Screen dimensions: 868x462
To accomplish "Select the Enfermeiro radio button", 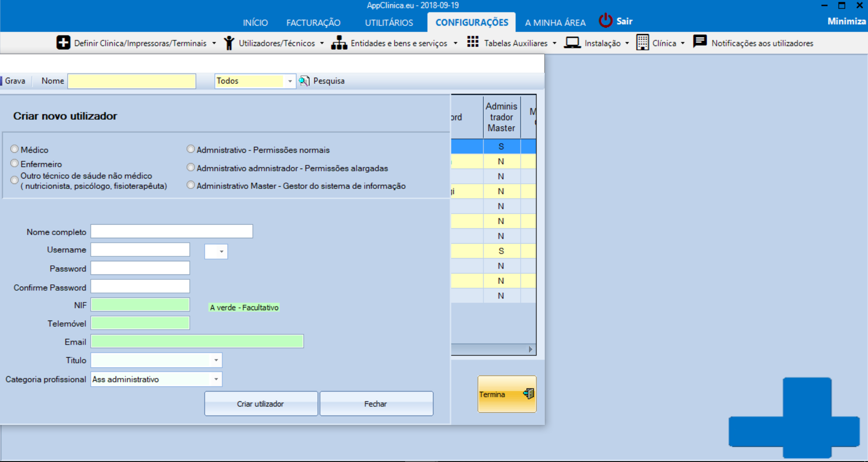I will pos(15,163).
